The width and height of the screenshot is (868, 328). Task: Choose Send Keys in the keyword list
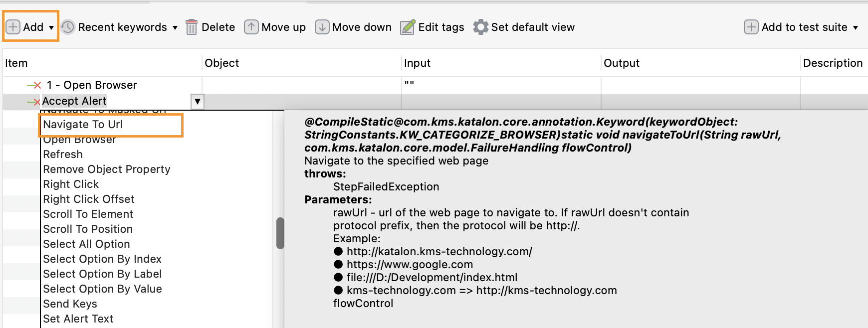tap(70, 304)
